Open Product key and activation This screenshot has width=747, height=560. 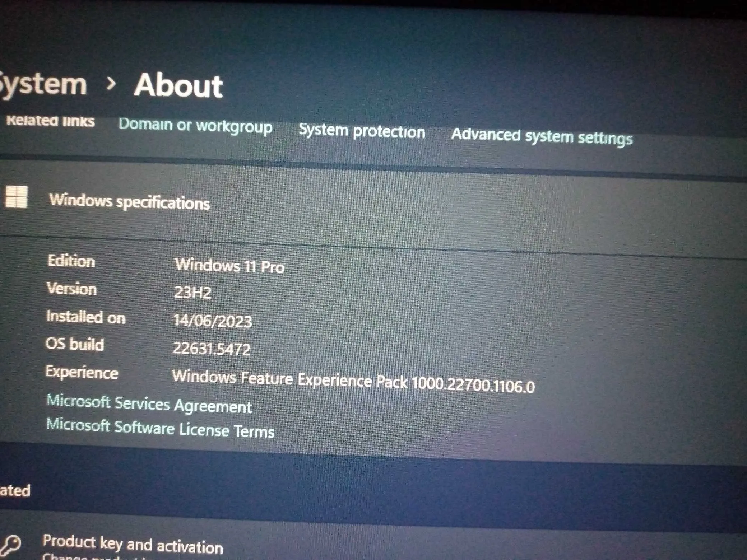[x=133, y=544]
